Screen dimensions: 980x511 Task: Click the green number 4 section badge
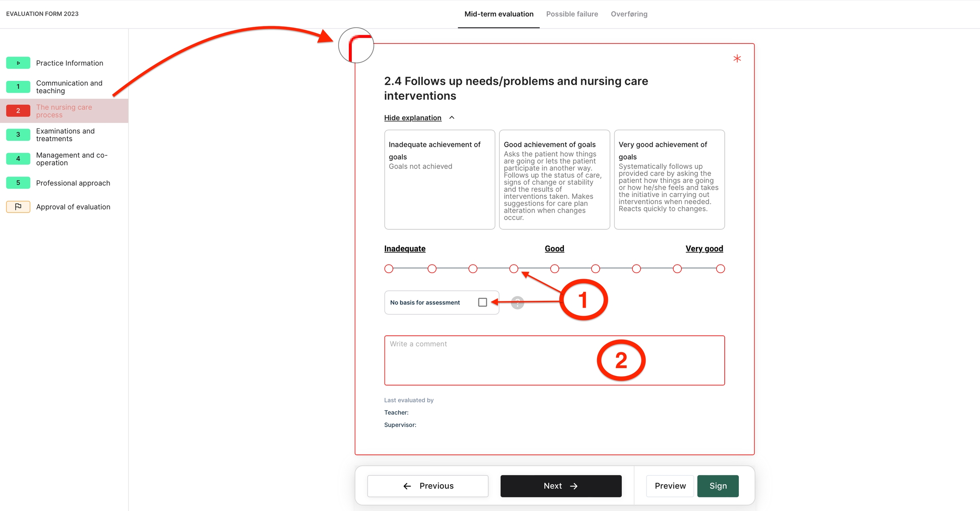18,159
